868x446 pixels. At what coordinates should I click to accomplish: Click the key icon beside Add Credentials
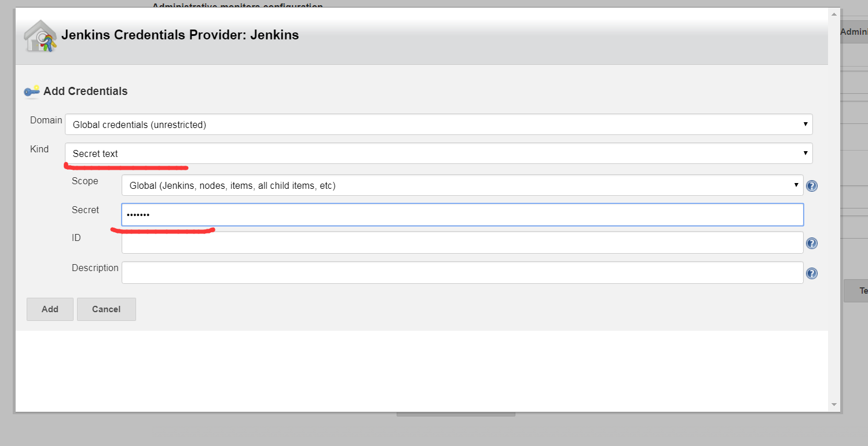(x=31, y=91)
